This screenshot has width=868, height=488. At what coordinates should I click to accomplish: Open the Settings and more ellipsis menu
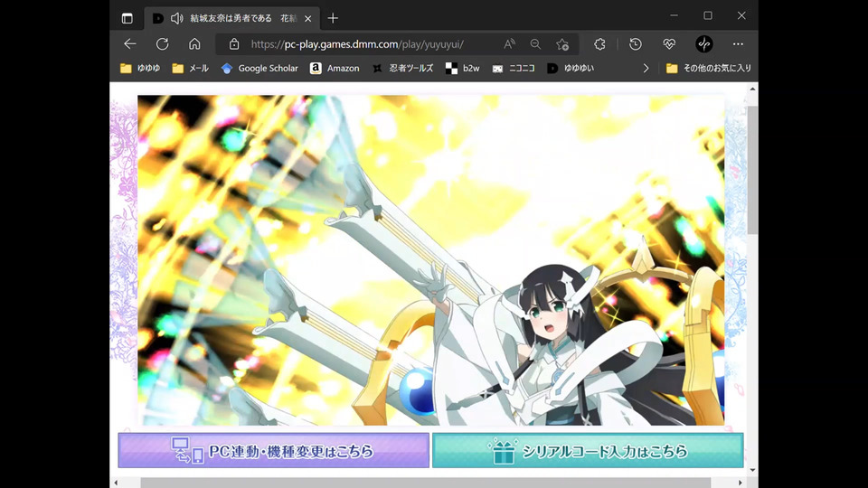pos(738,43)
